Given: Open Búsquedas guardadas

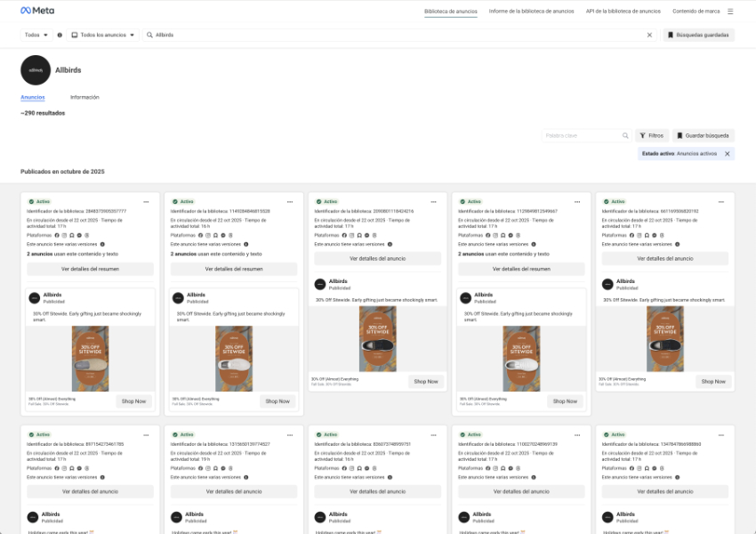Looking at the screenshot, I should [x=698, y=35].
